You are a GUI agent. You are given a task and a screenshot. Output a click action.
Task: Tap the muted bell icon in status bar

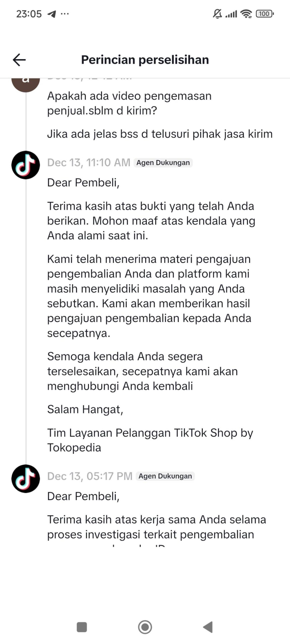(x=217, y=14)
